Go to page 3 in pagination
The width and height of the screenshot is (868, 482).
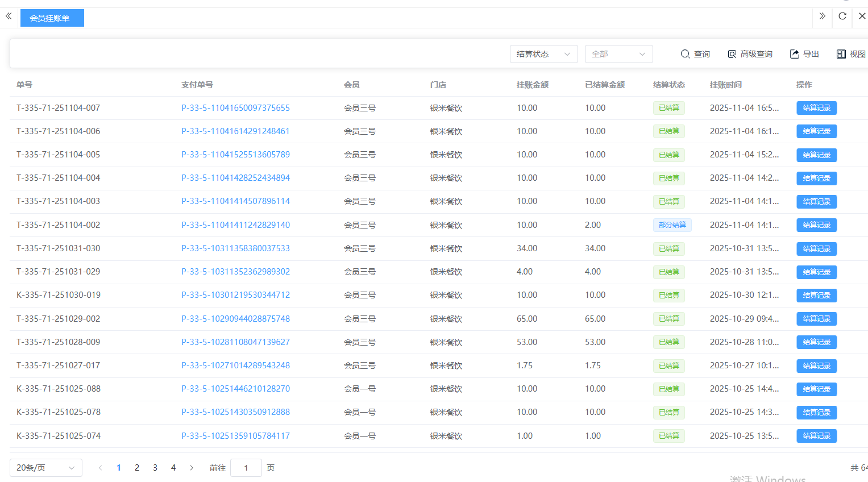tap(155, 468)
